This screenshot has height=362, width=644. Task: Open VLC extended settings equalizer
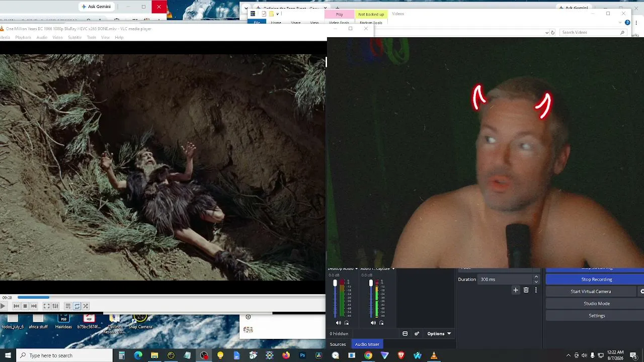coord(55,306)
